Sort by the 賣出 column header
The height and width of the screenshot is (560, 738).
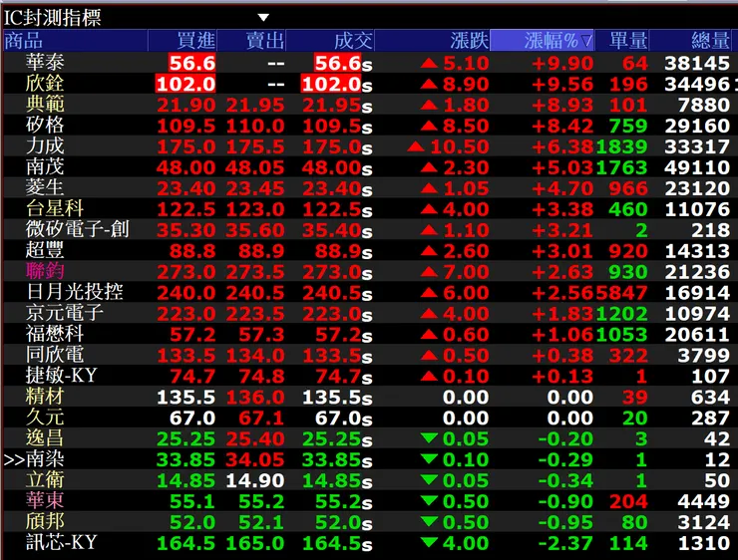(x=251, y=41)
